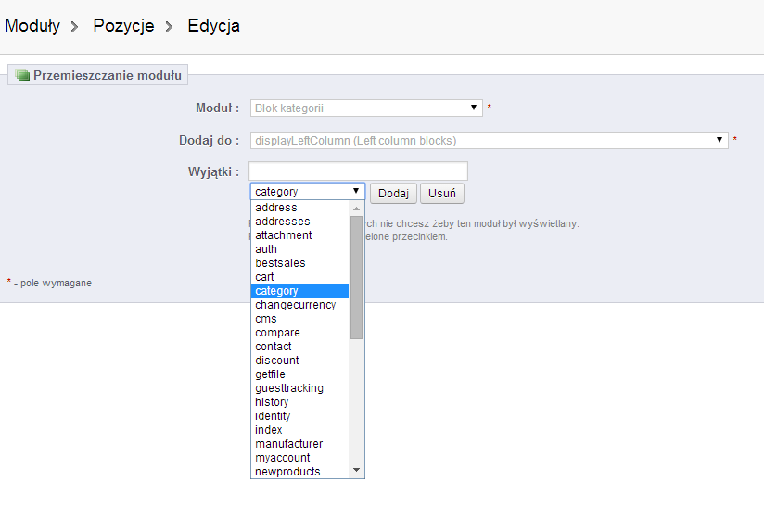Choose auth from the list
Screen dimensions: 764x532
(300, 249)
